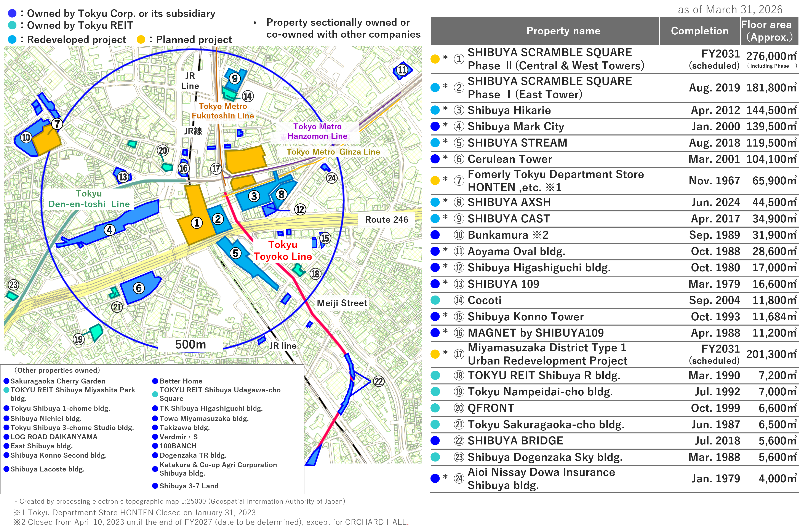The height and width of the screenshot is (532, 800).
Task: Select the '276,000㎡' floor area value
Action: 771,56
